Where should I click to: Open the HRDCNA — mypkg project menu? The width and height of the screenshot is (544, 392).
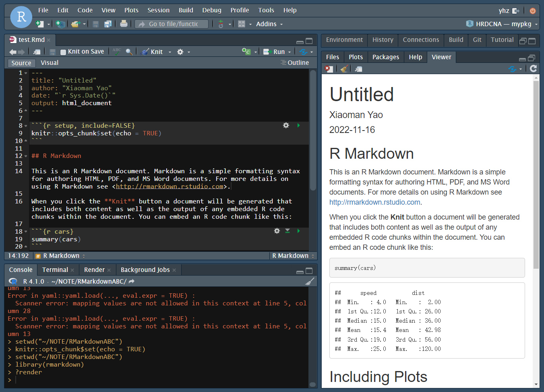point(502,24)
